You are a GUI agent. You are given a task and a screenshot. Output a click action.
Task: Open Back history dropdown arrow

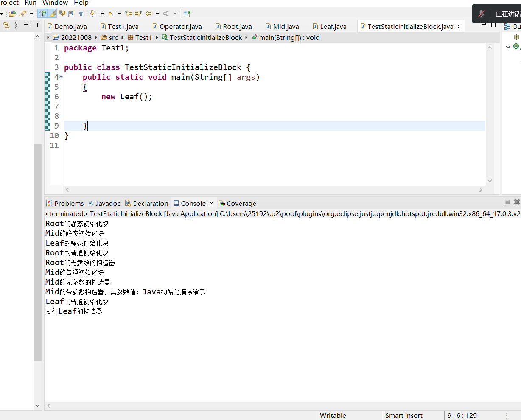(157, 14)
